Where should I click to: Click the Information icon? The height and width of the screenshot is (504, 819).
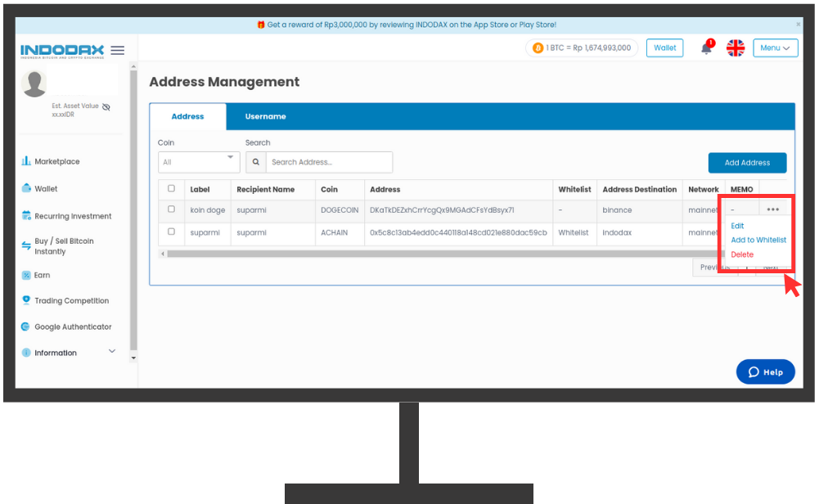tap(26, 353)
